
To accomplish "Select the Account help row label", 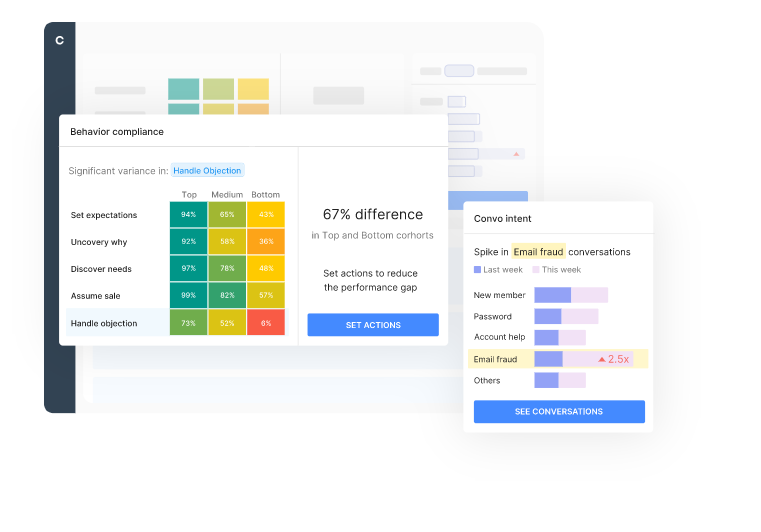I will click(499, 337).
